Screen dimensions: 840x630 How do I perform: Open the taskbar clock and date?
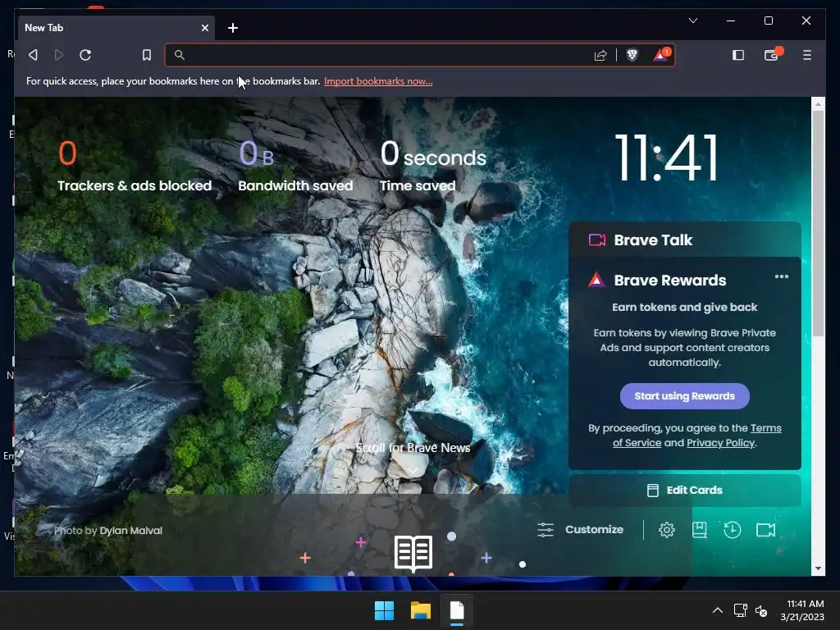(802, 610)
